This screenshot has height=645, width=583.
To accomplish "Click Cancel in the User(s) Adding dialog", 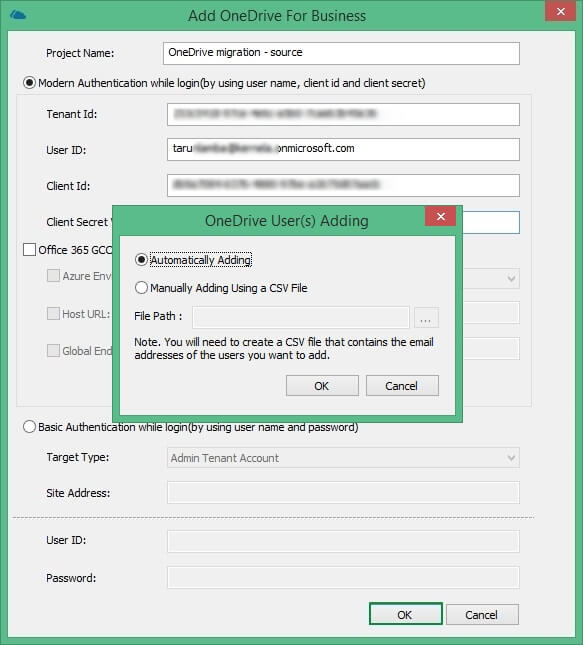I will (x=402, y=386).
